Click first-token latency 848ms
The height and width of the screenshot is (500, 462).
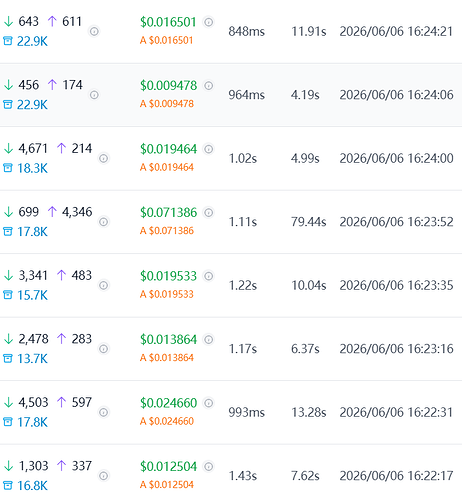point(247,31)
